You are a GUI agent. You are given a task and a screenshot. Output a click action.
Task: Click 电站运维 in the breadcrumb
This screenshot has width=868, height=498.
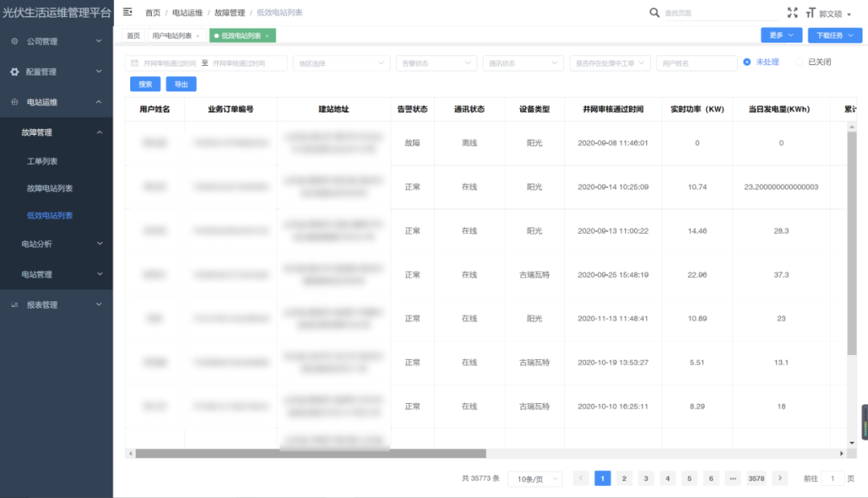click(187, 12)
